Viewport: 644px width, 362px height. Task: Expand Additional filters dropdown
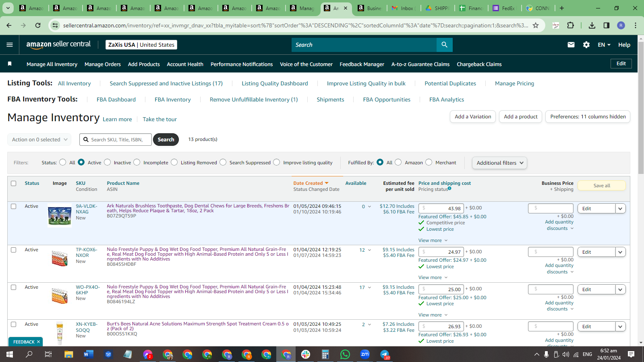tap(499, 163)
